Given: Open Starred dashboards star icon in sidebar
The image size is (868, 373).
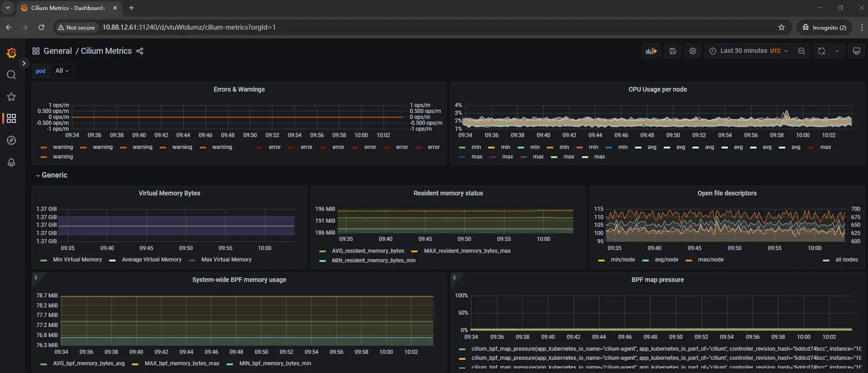Looking at the screenshot, I should (11, 97).
